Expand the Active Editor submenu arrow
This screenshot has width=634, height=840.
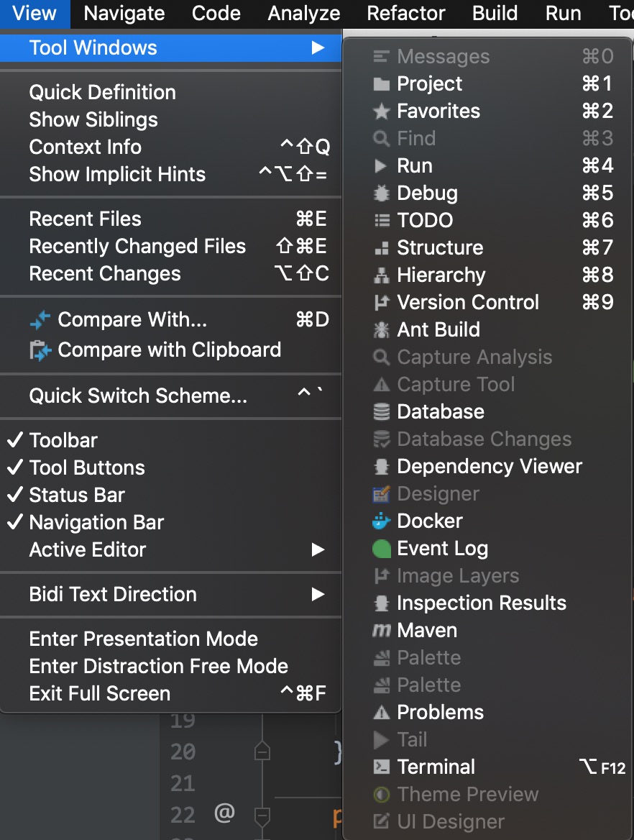click(318, 549)
